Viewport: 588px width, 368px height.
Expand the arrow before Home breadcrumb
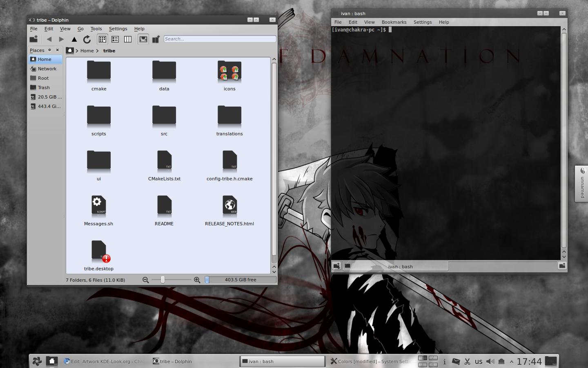[77, 51]
